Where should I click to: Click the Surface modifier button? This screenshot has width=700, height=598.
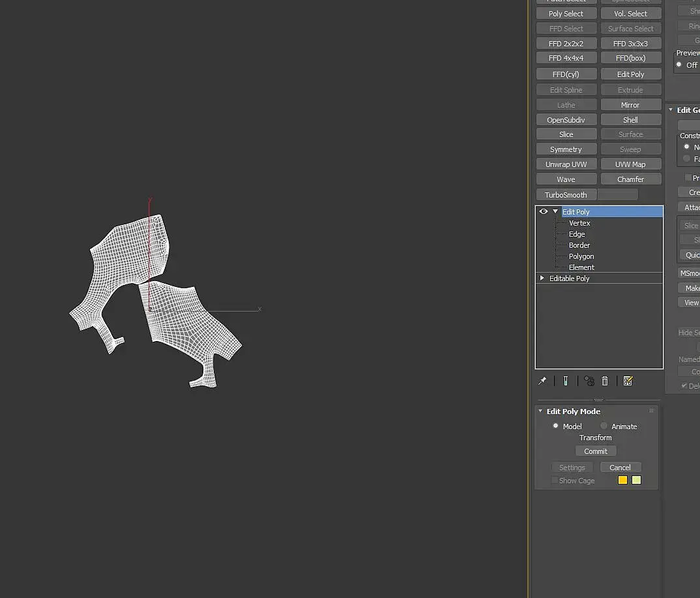coord(631,134)
